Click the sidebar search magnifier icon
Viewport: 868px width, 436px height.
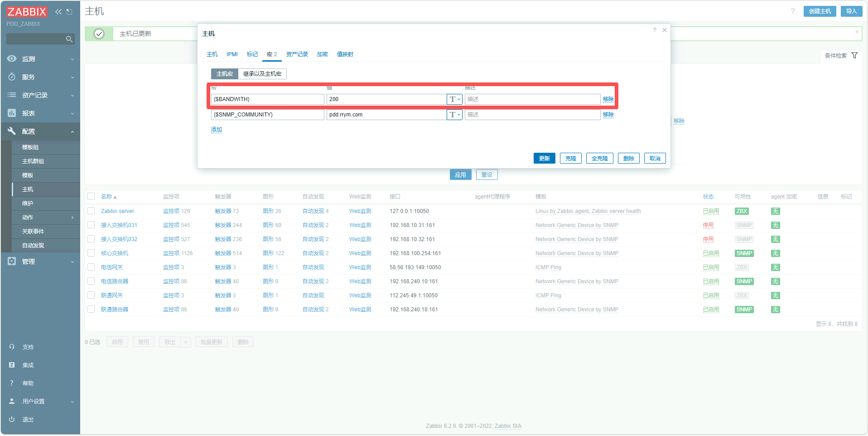(69, 39)
